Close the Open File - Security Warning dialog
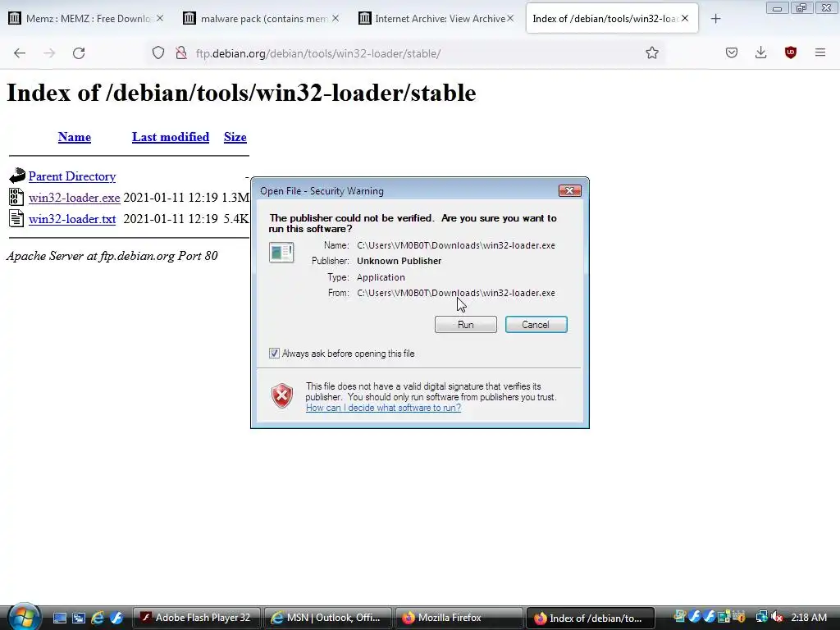Image resolution: width=840 pixels, height=630 pixels. tap(569, 190)
